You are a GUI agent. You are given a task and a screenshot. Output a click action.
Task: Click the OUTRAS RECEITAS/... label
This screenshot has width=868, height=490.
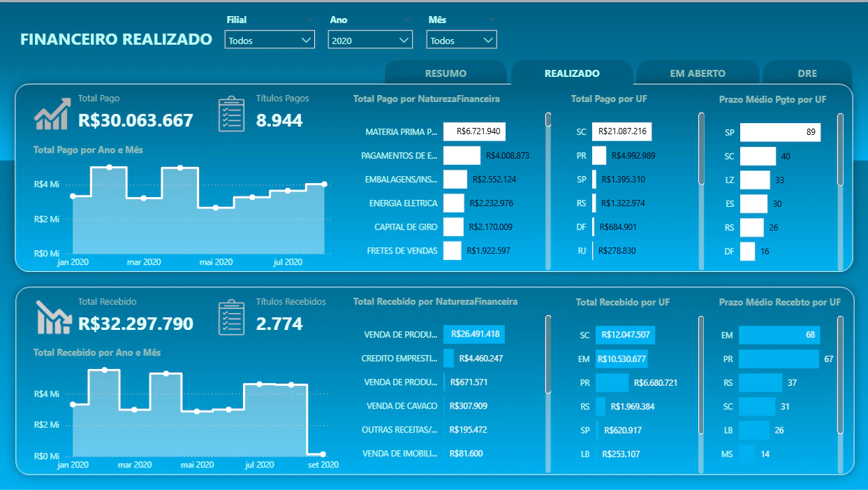pyautogui.click(x=399, y=430)
